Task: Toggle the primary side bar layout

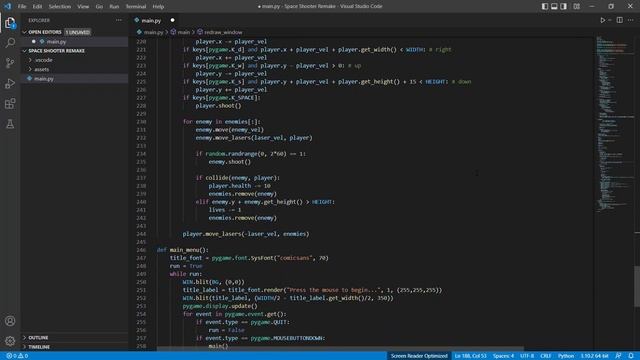Action: 545,6
